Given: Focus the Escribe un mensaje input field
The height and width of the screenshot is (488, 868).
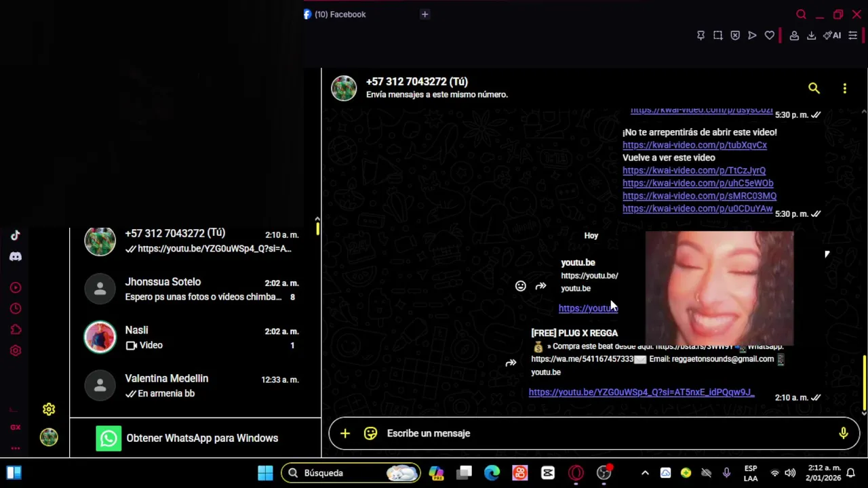Looking at the screenshot, I should pos(607,433).
